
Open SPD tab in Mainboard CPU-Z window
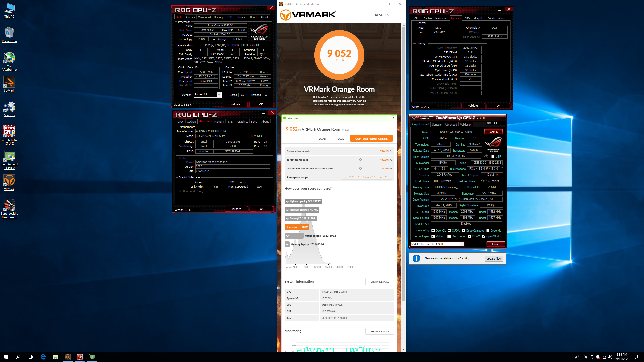[x=231, y=122]
